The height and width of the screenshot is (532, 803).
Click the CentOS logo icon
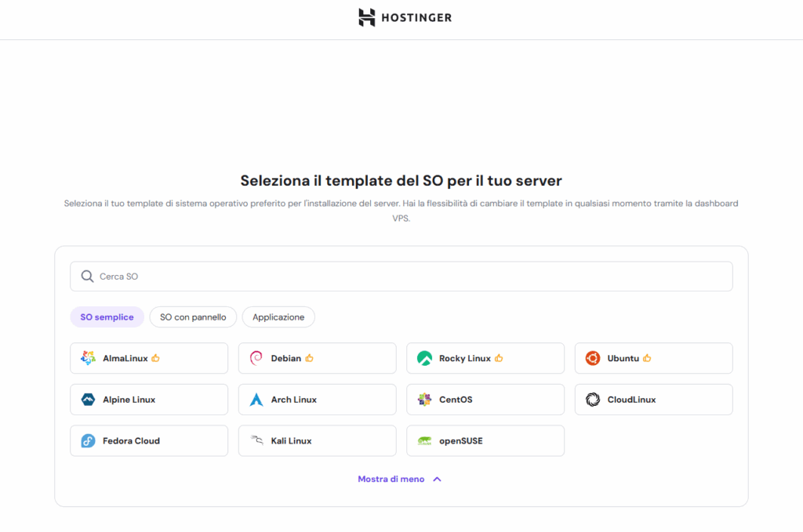tap(424, 400)
